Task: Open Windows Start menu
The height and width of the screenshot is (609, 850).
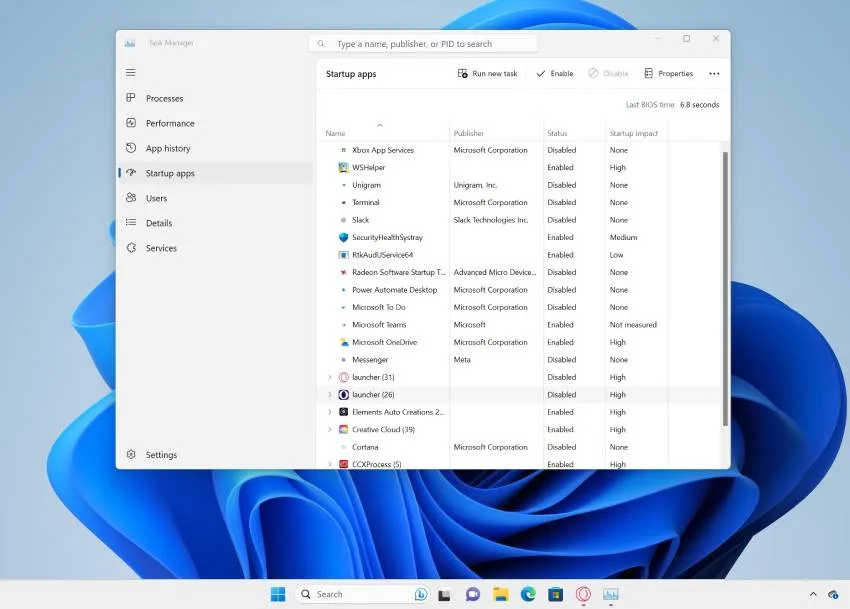Action: (278, 594)
